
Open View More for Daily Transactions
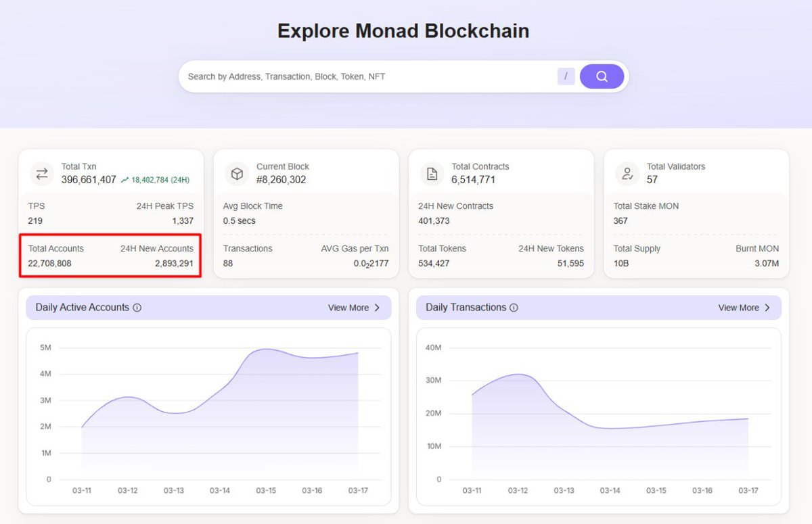click(738, 308)
